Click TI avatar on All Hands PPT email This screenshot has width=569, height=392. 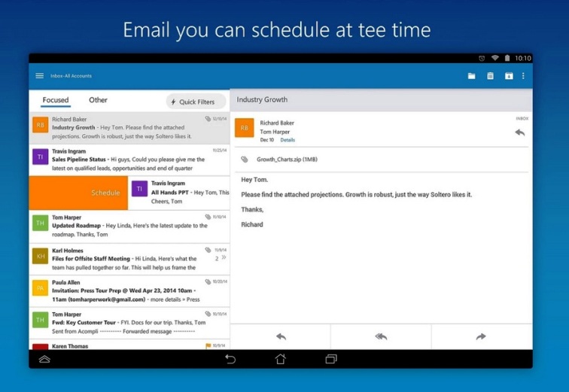point(139,189)
